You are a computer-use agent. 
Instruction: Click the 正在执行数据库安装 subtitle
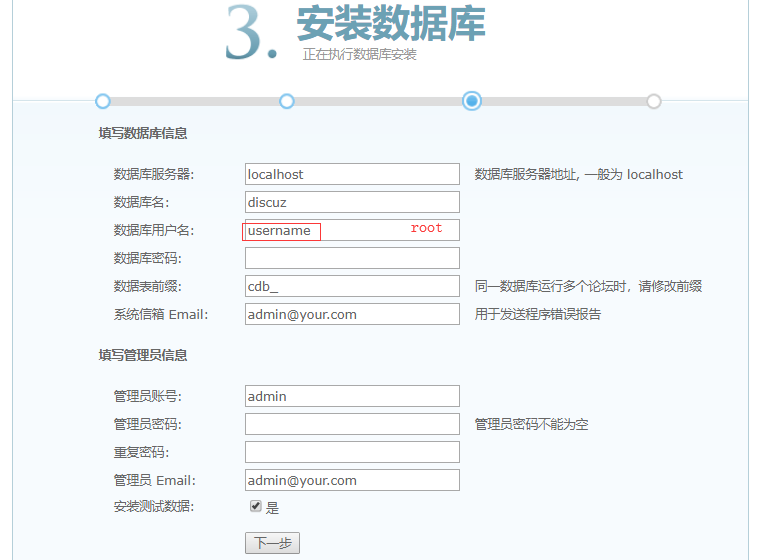click(360, 55)
